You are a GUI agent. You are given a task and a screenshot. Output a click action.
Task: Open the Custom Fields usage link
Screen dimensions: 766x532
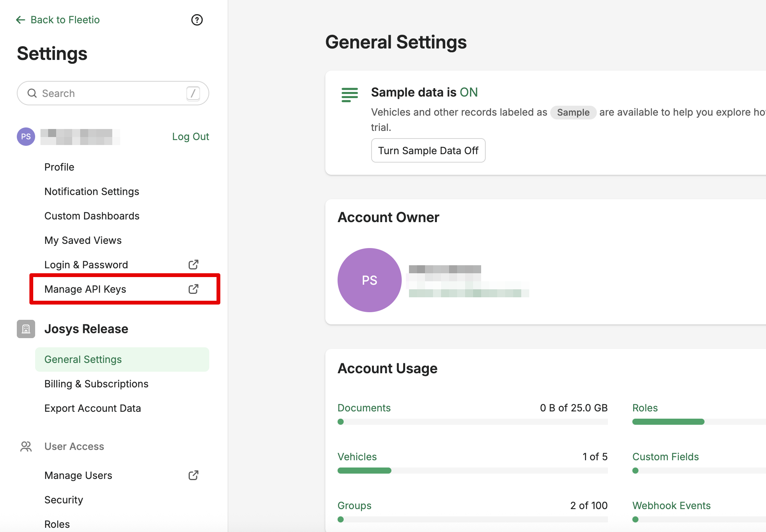point(665,457)
